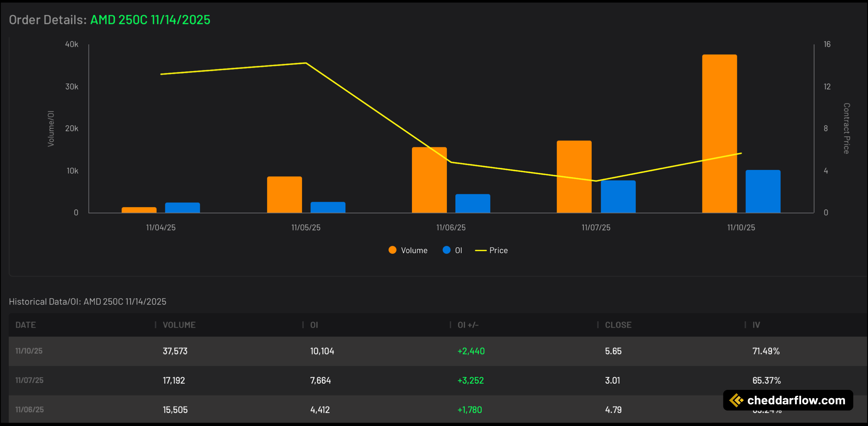Select the blue OI bar for 11/07/25

pyautogui.click(x=618, y=196)
